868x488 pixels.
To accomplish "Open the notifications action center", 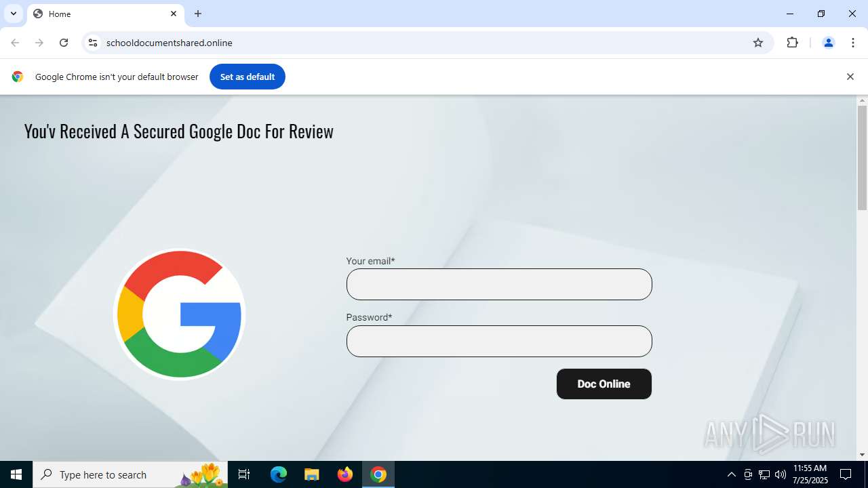I will tap(846, 474).
